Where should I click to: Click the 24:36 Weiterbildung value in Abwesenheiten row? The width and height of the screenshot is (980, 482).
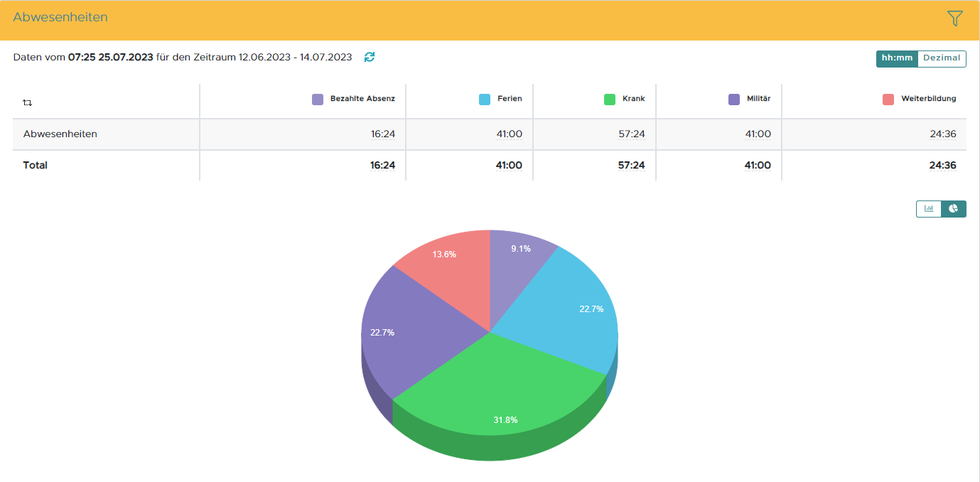(x=942, y=134)
